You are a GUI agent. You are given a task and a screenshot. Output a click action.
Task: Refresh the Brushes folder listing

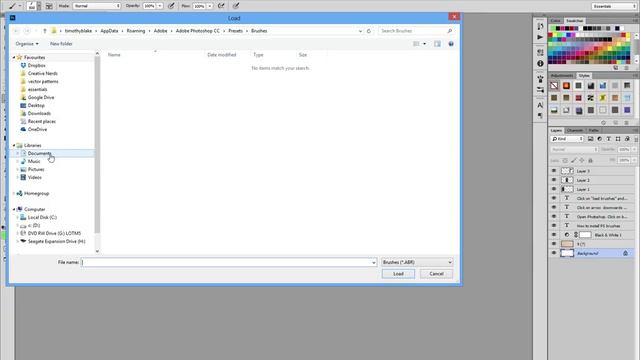point(369,31)
